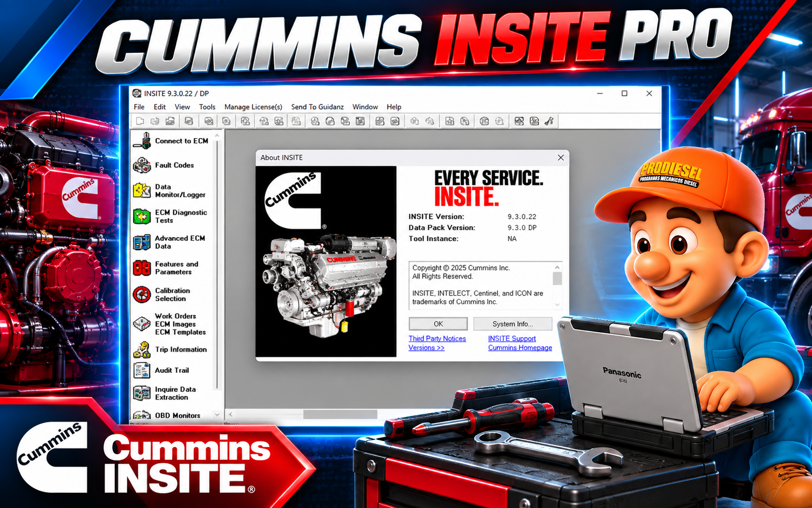Click the blank new-document toolbar icon
Image resolution: width=812 pixels, height=508 pixels.
click(x=140, y=121)
